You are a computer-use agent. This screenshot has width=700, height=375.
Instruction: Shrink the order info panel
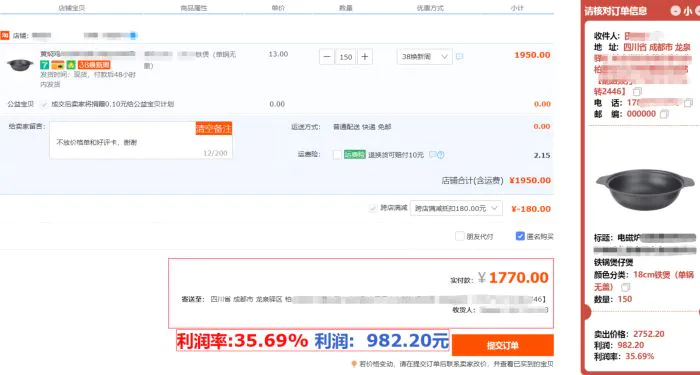(676, 11)
